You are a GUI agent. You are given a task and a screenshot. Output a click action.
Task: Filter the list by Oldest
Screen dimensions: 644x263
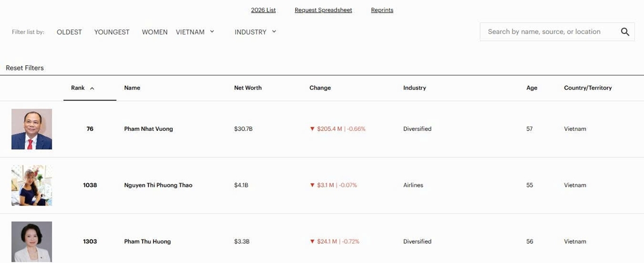(x=69, y=32)
